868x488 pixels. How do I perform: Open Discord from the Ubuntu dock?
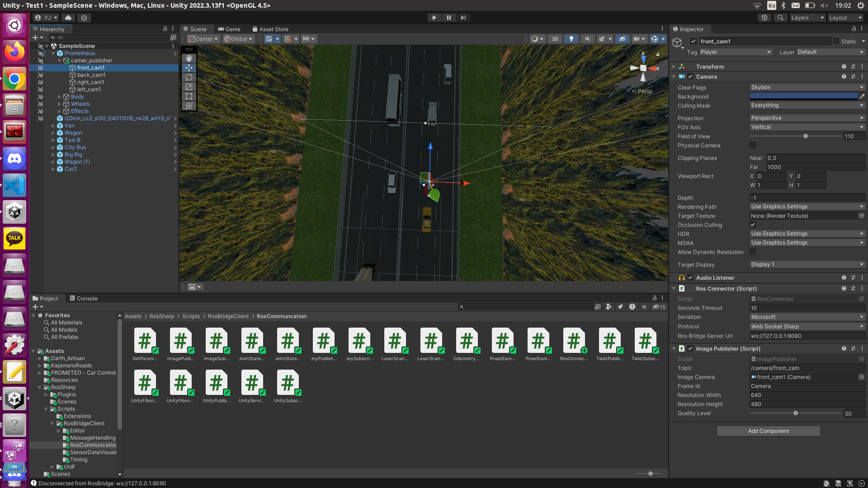coord(14,159)
